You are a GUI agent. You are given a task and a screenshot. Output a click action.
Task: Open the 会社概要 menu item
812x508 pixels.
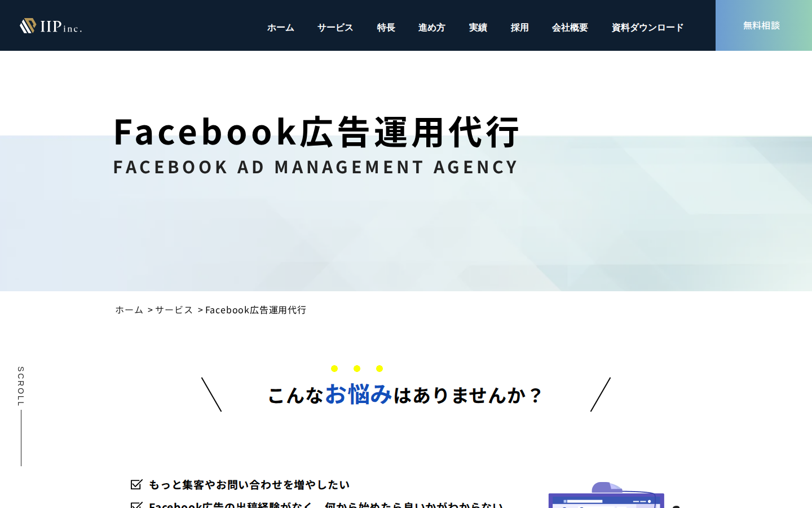[570, 27]
